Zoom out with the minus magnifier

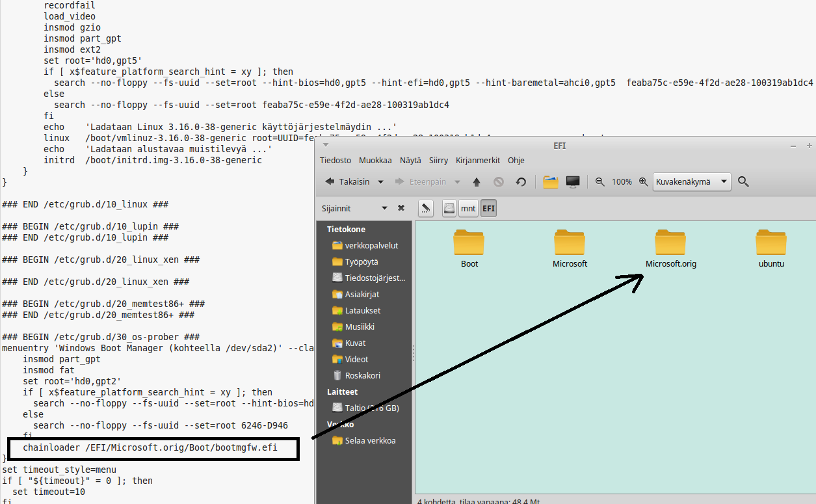(x=600, y=182)
